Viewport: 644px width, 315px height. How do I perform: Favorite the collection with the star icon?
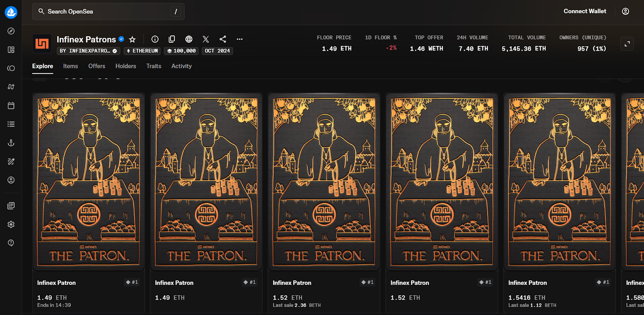132,39
